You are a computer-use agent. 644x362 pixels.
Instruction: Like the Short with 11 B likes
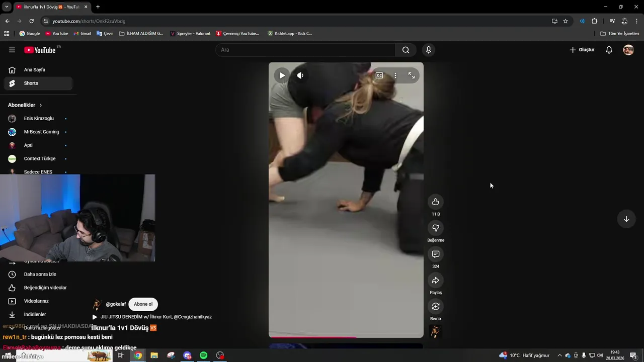(436, 202)
